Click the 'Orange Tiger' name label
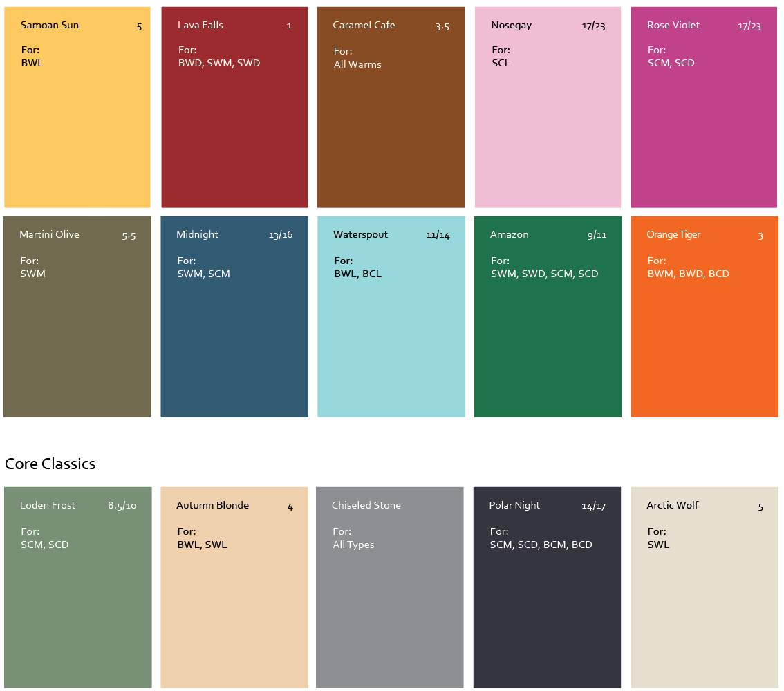The image size is (784, 691). [673, 235]
